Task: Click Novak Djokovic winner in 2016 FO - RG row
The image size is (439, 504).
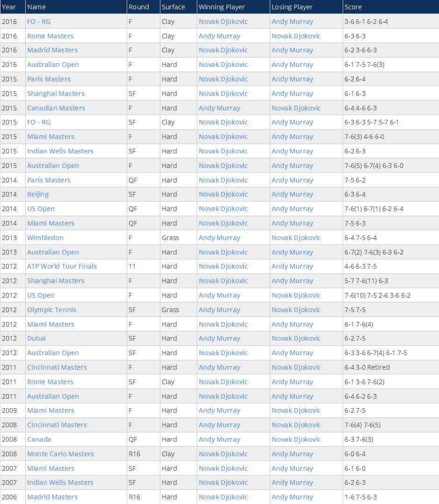Action: 223,22
